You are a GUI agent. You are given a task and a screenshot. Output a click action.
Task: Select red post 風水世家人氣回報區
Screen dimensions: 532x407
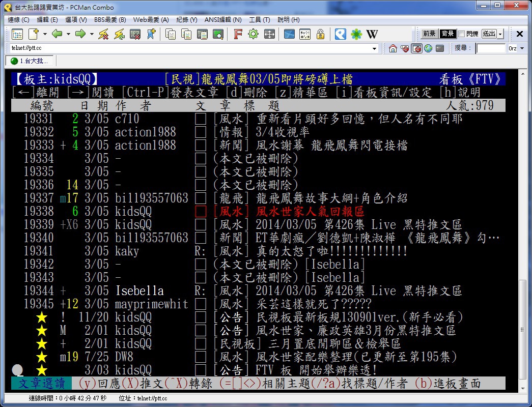(258, 211)
